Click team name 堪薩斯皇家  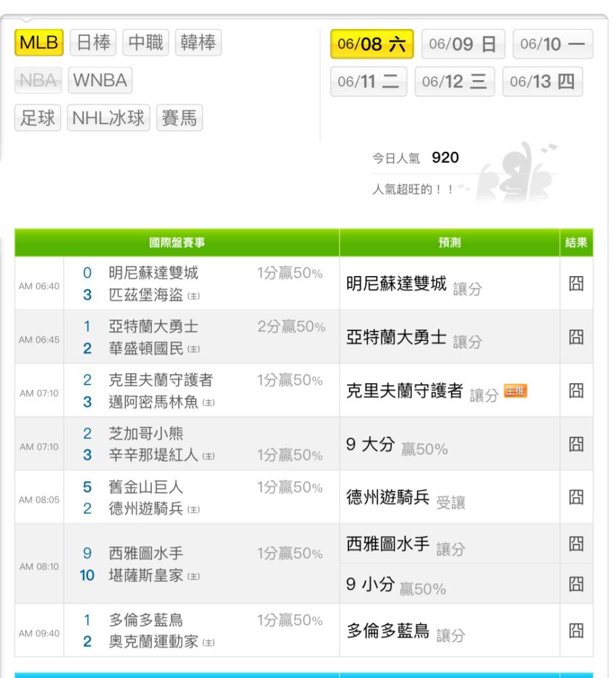[146, 576]
